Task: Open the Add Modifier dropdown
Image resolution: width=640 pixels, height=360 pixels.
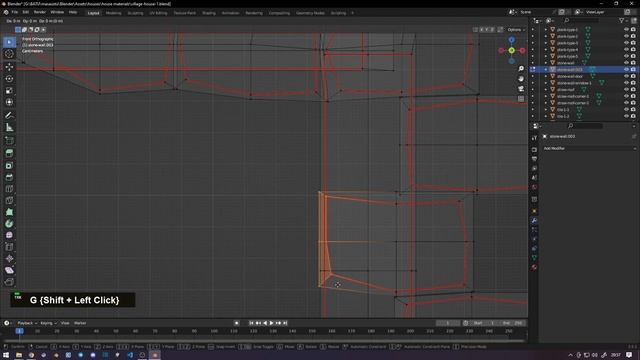Action: tap(589, 149)
